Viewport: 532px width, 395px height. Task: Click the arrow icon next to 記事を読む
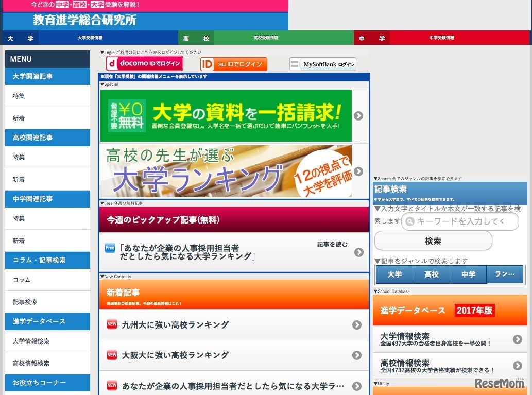358,252
